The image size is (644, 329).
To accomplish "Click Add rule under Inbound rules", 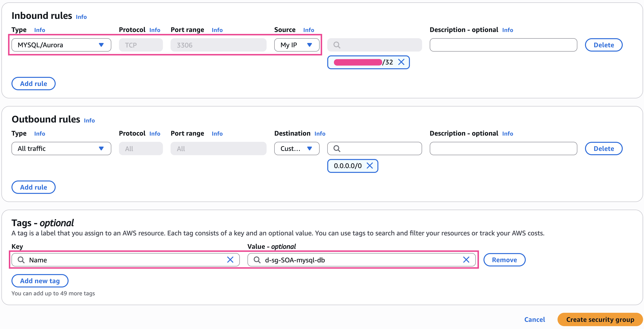I will (33, 84).
